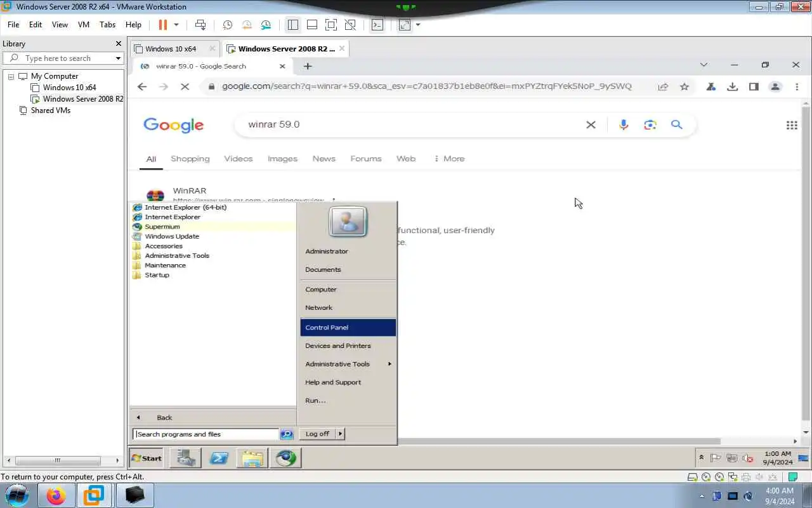Select Shared VMs in the Library
This screenshot has height=508, width=812.
tap(50, 110)
